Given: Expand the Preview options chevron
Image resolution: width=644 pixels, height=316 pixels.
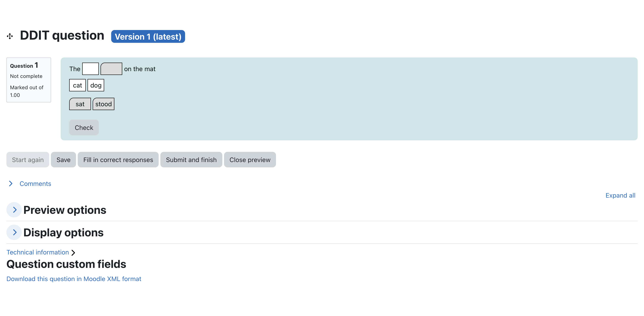Looking at the screenshot, I should point(14,210).
